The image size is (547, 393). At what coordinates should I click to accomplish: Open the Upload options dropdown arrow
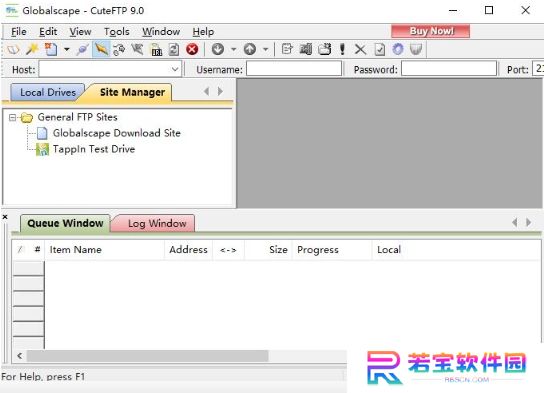click(265, 50)
